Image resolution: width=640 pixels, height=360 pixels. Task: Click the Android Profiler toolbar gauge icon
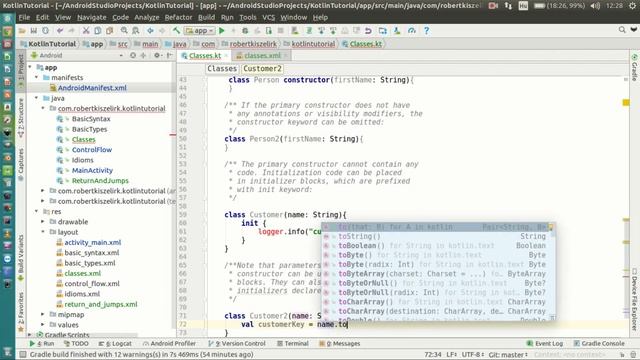tap(411, 31)
